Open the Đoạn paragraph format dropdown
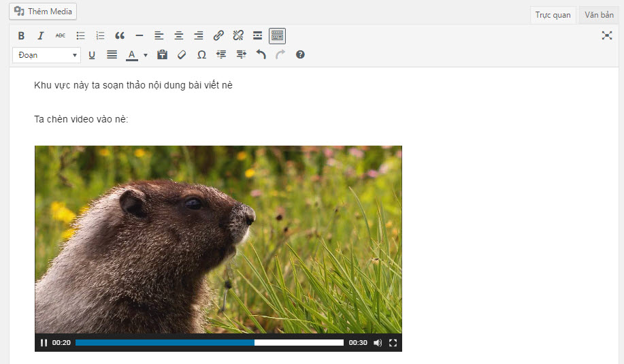The image size is (624, 364). pyautogui.click(x=46, y=55)
